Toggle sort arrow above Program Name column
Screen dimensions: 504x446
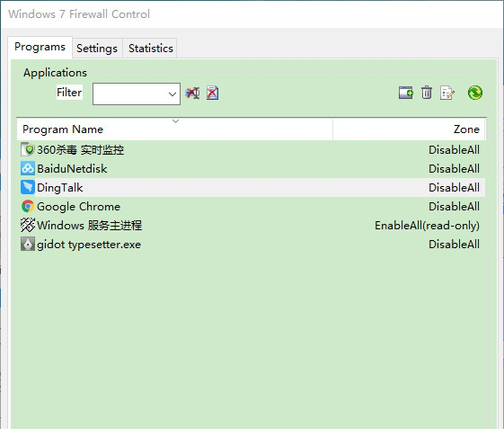(x=175, y=121)
